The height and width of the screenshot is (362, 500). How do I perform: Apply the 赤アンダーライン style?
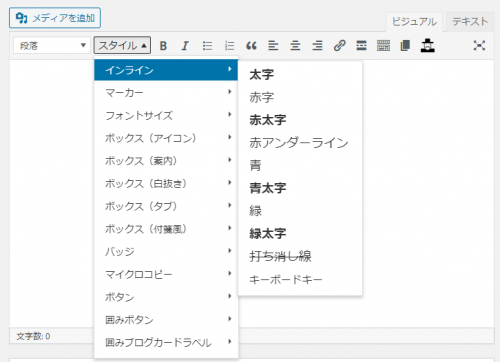coord(300,143)
